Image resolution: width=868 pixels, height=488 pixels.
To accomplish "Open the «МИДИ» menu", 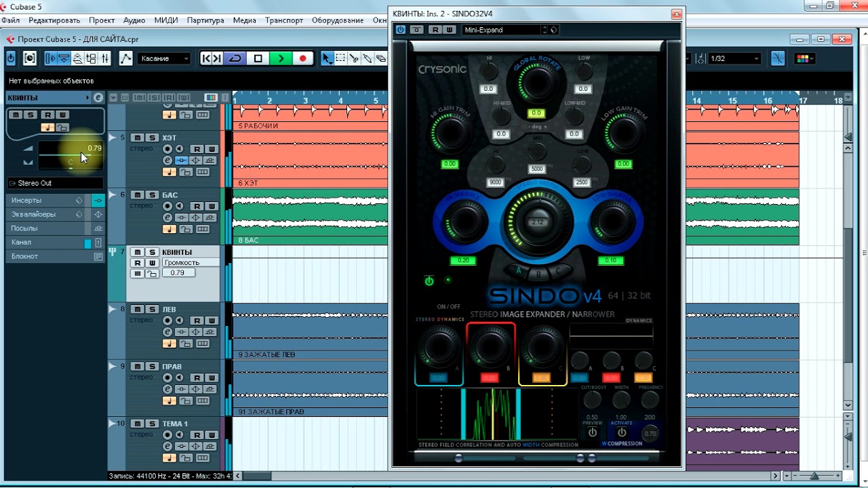I will pyautogui.click(x=166, y=20).
